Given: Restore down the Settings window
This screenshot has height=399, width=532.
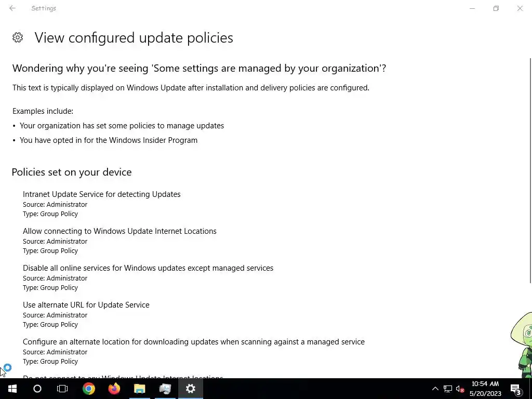Looking at the screenshot, I should click(496, 8).
